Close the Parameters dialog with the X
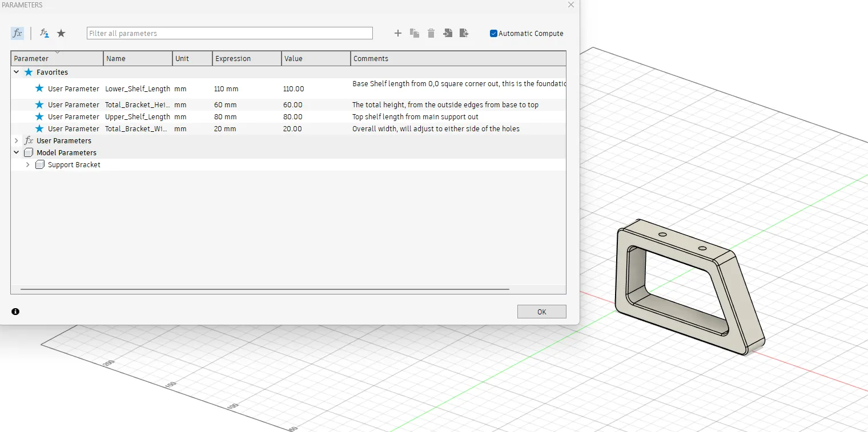 [571, 5]
